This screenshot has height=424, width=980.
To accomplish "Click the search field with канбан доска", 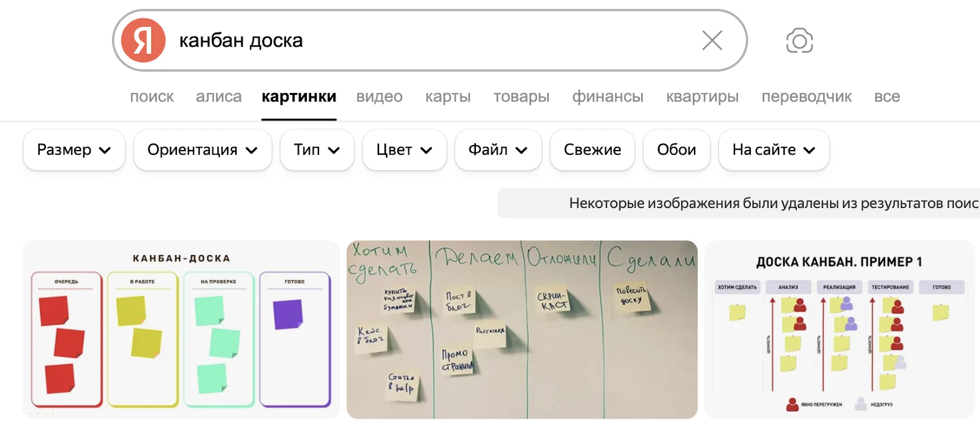I will pyautogui.click(x=429, y=40).
